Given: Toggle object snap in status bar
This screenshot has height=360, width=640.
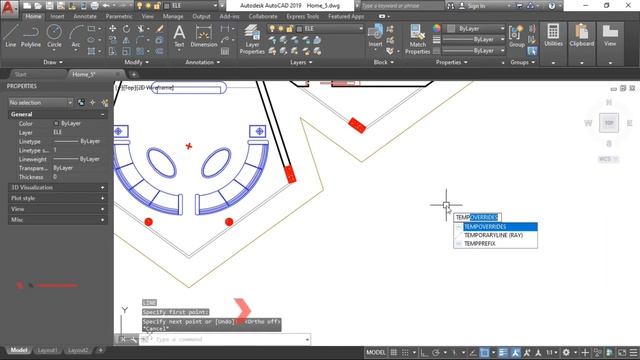Looking at the screenshot, I should [484, 352].
